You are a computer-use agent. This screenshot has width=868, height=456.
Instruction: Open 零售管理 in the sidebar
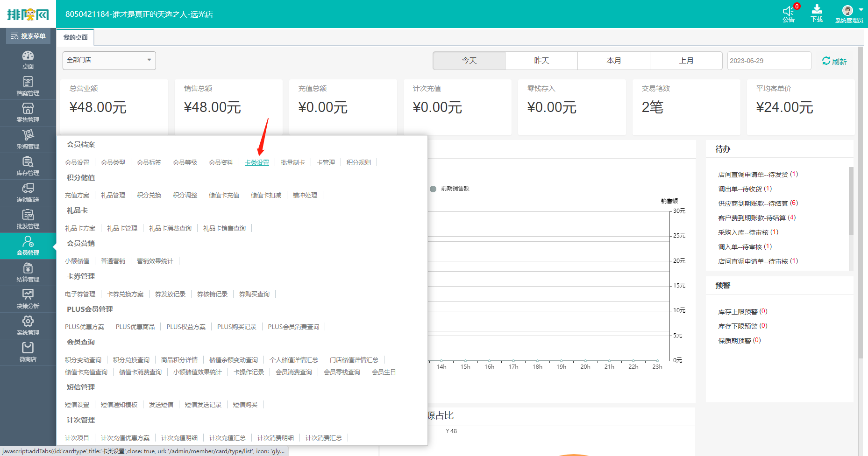tap(28, 112)
